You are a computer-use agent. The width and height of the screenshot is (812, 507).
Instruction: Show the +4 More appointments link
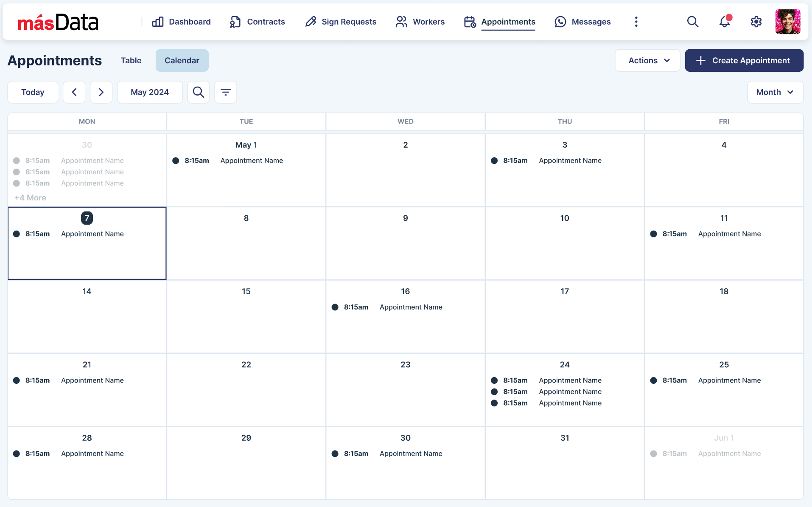31,197
